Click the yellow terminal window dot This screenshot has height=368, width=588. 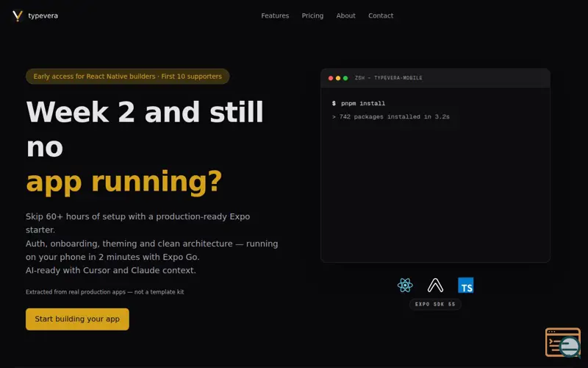click(x=338, y=78)
